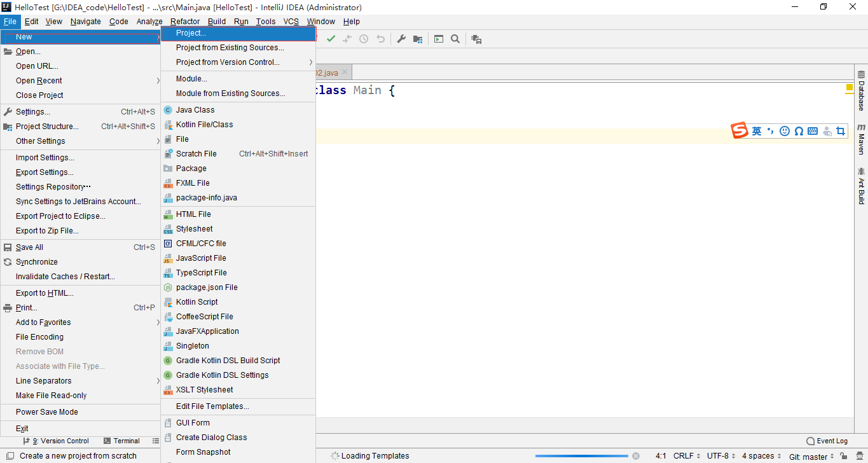The width and height of the screenshot is (868, 463).
Task: Expand the Add to Favorites submenu
Action: click(x=81, y=322)
